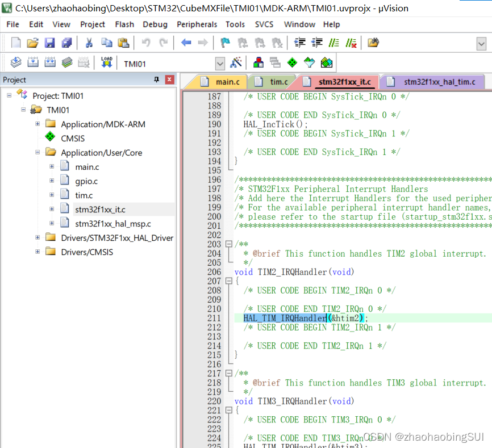
Task: Navigate backwards with the blue left arrow
Action: tap(186, 43)
